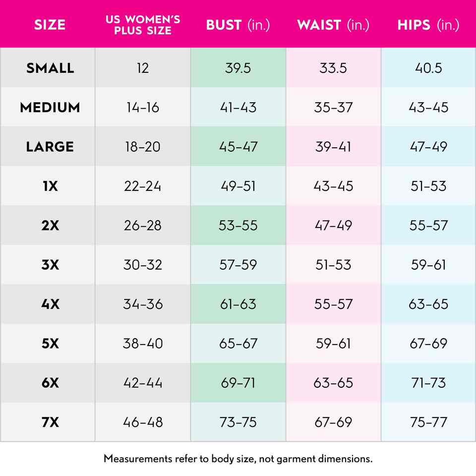Click hips cell reading 75–77
Viewport: 476px width, 476px height.
coord(428,422)
